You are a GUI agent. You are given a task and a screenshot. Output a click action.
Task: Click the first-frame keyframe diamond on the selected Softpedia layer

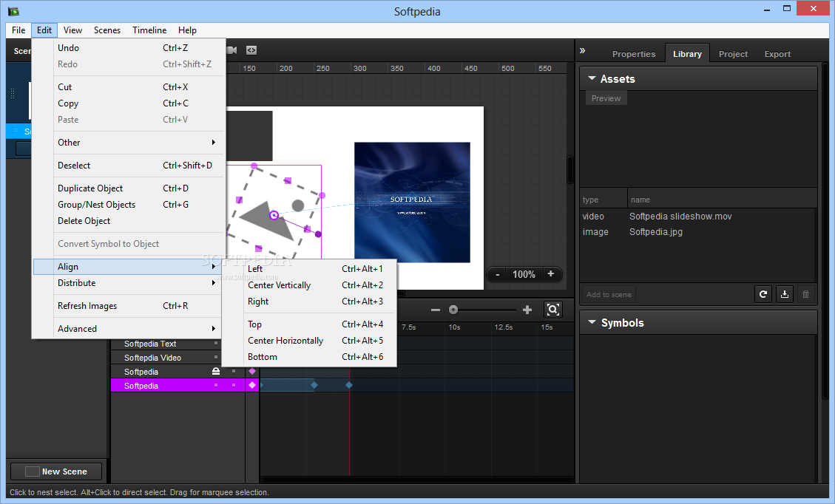252,385
